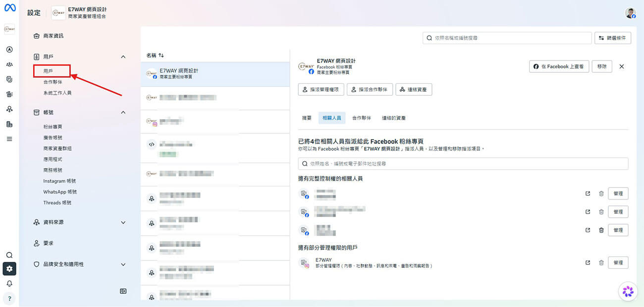Open the E7WAY user external link icon
This screenshot has width=644, height=307.
[588, 263]
